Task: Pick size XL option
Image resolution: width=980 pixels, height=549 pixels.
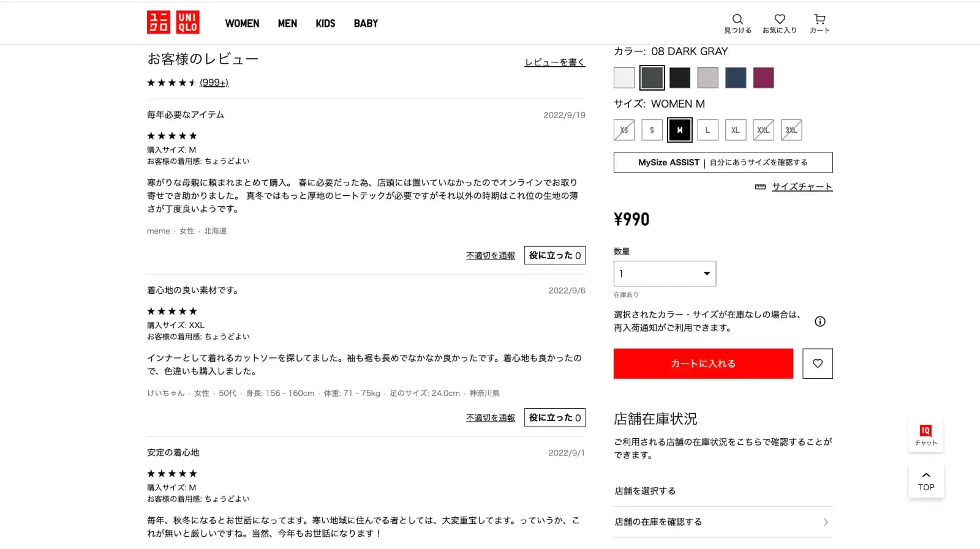Action: pyautogui.click(x=735, y=130)
